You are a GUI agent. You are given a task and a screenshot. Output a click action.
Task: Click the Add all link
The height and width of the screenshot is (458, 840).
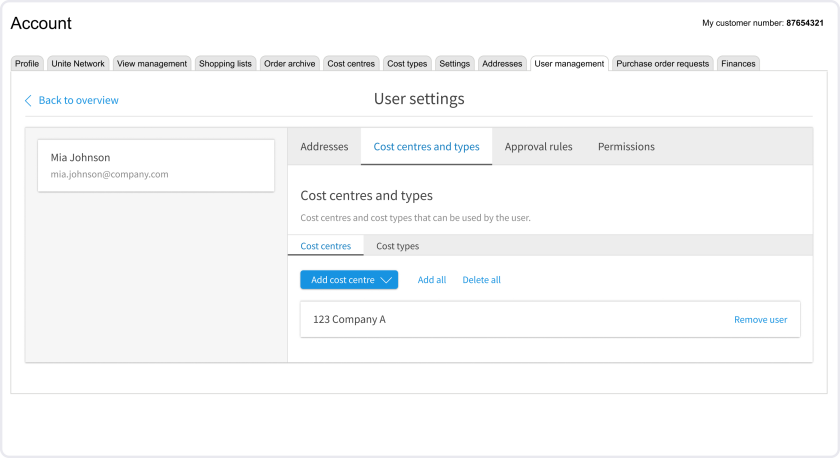tap(432, 280)
